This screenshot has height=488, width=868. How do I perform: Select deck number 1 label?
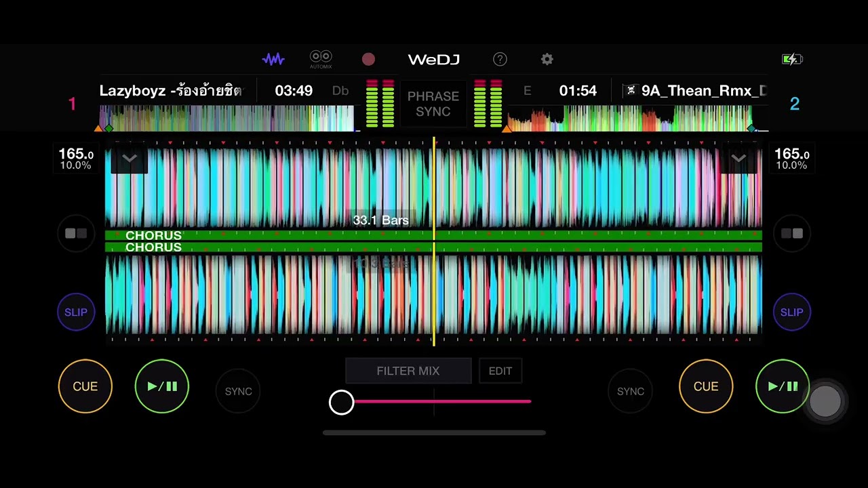[x=72, y=104]
